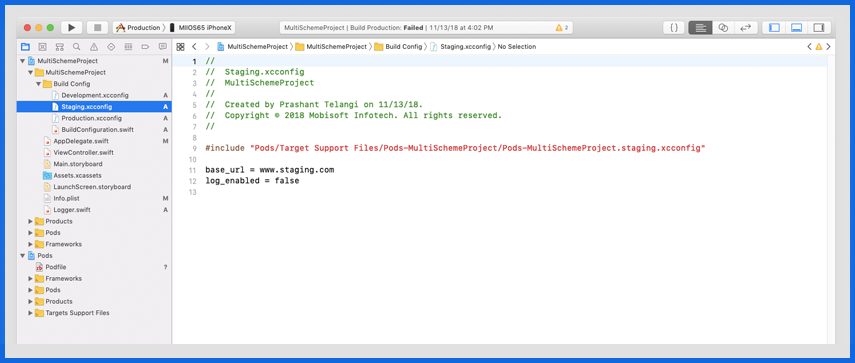This screenshot has height=363, width=855.
Task: Open the Podfile
Action: (94, 267)
